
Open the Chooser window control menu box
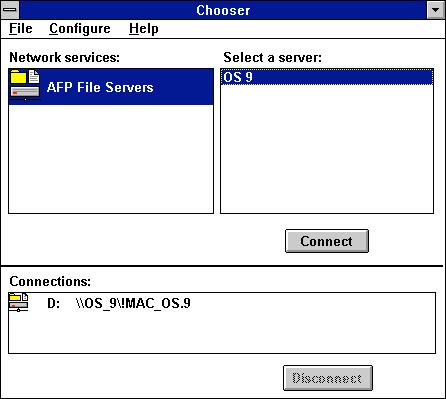[x=10, y=10]
